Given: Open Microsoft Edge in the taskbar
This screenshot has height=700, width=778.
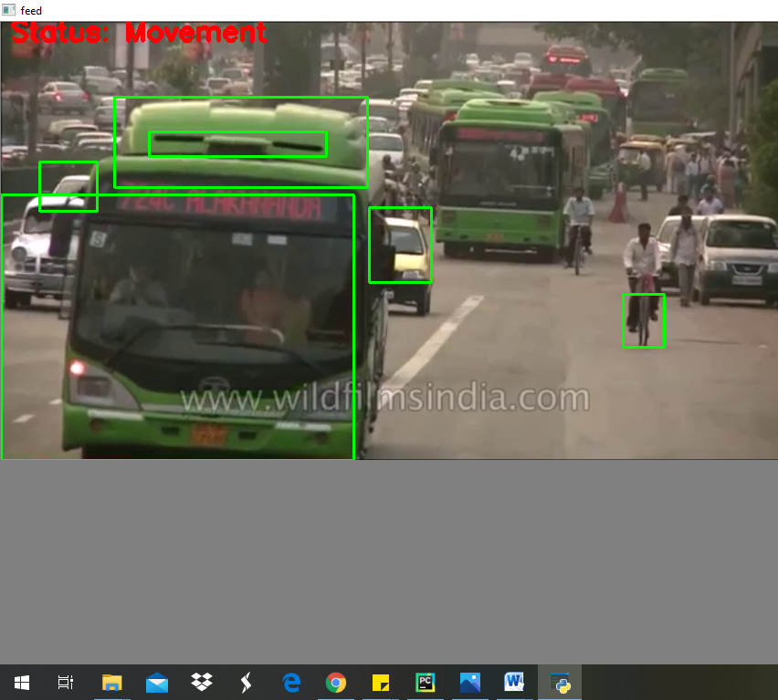Looking at the screenshot, I should pos(290,682).
